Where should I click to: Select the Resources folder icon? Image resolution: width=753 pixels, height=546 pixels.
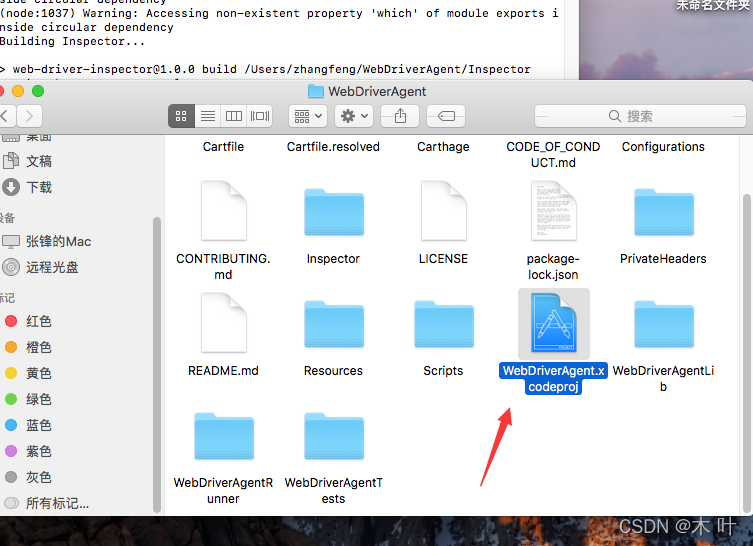pyautogui.click(x=334, y=324)
